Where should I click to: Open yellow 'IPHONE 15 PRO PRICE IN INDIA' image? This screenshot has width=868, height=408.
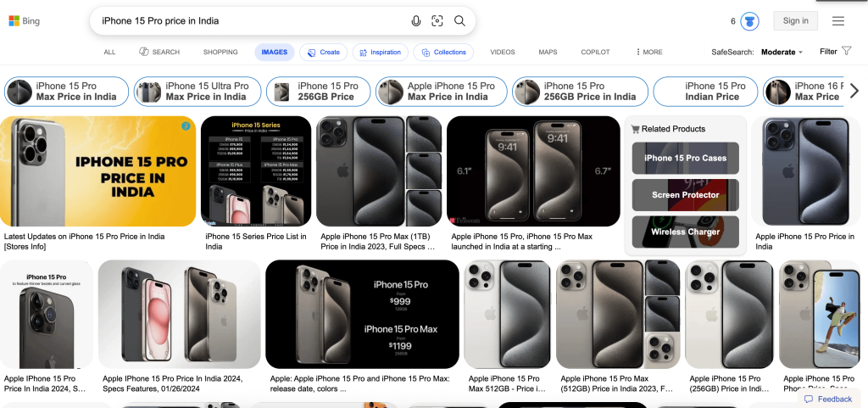click(98, 171)
